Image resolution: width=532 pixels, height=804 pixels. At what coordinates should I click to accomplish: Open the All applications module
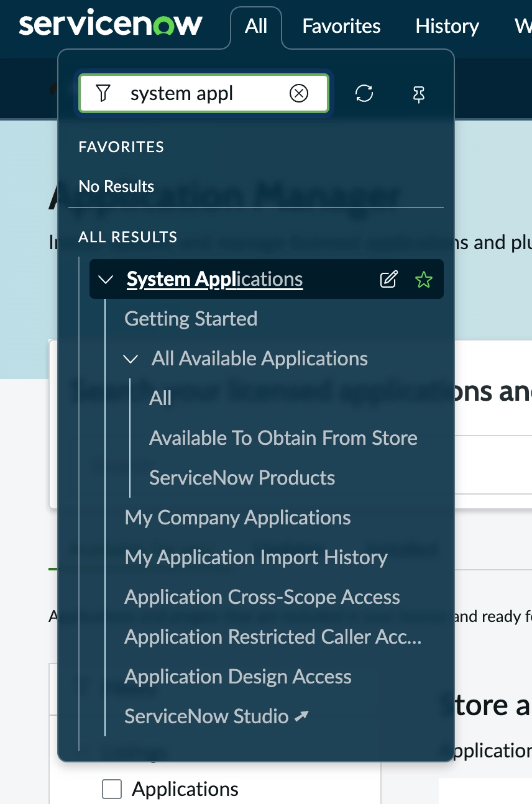pyautogui.click(x=160, y=398)
